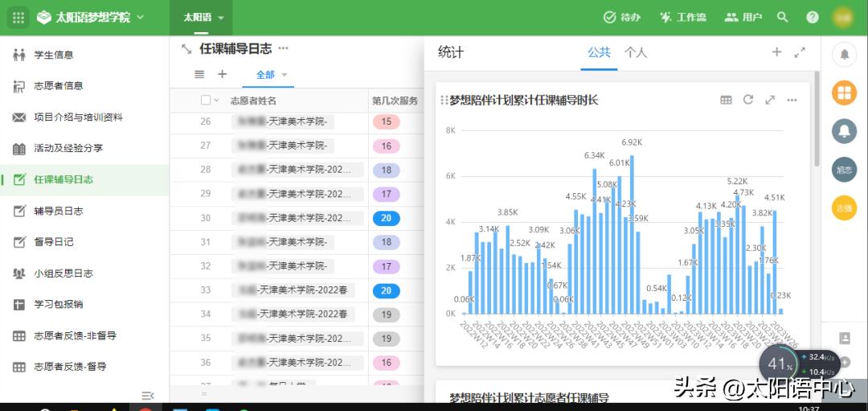
Task: Click the 16 badge in row 27
Action: click(x=387, y=146)
